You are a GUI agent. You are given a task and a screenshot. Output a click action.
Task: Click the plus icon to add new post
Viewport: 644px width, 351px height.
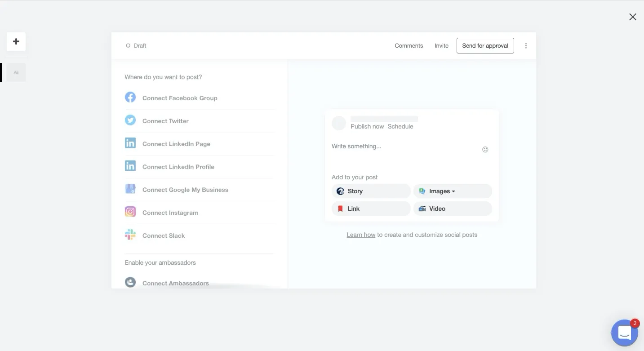click(x=16, y=42)
